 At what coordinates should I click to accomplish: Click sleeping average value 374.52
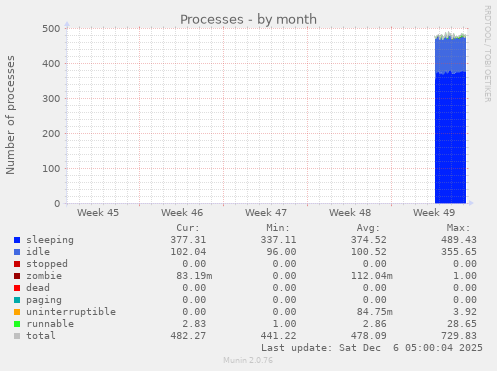point(369,240)
